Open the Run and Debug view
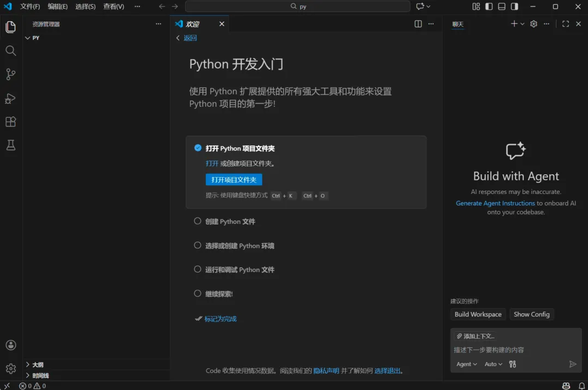588x390 pixels. (x=11, y=98)
